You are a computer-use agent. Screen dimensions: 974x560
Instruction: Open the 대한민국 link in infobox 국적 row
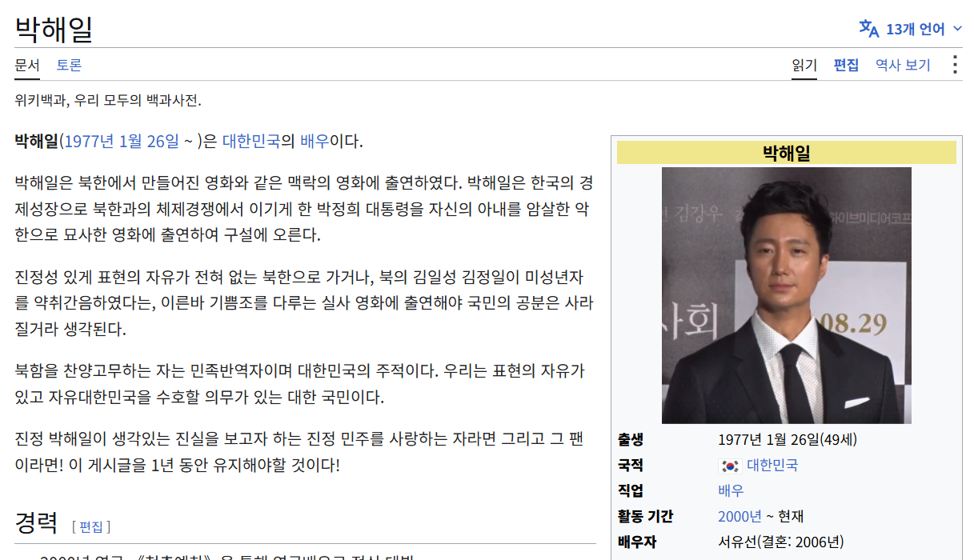[x=772, y=466]
